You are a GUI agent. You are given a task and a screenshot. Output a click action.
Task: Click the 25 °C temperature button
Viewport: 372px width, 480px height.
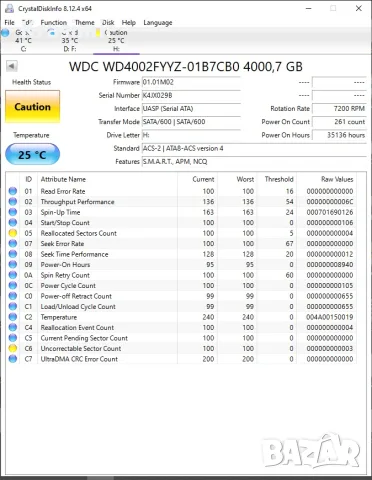pyautogui.click(x=33, y=154)
